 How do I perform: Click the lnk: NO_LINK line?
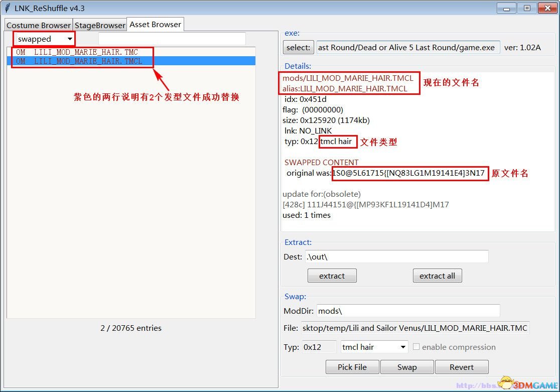click(308, 131)
